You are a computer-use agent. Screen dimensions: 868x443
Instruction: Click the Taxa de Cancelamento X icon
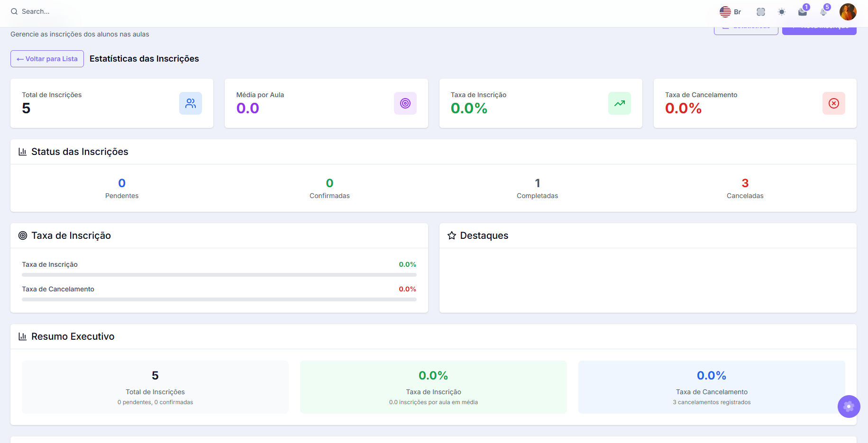[x=833, y=103]
